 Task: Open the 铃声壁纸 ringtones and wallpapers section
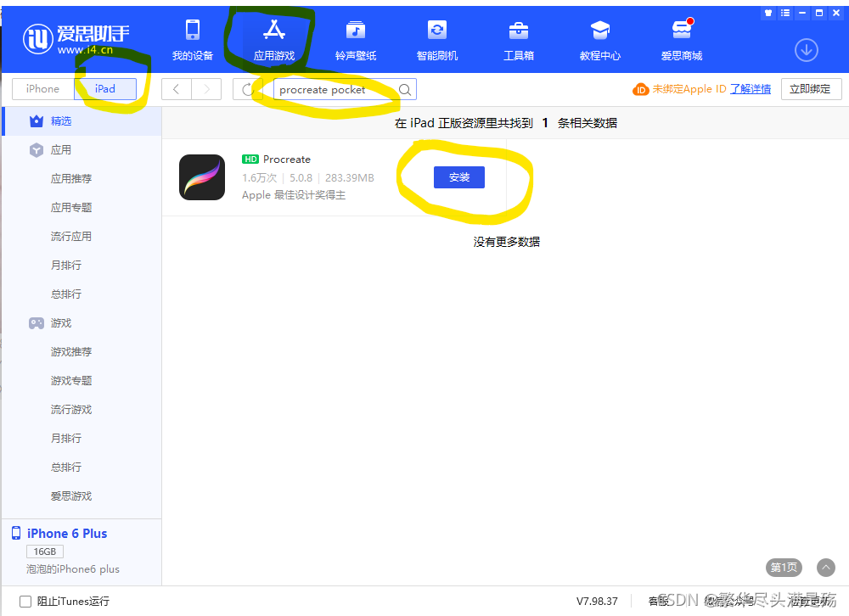356,40
